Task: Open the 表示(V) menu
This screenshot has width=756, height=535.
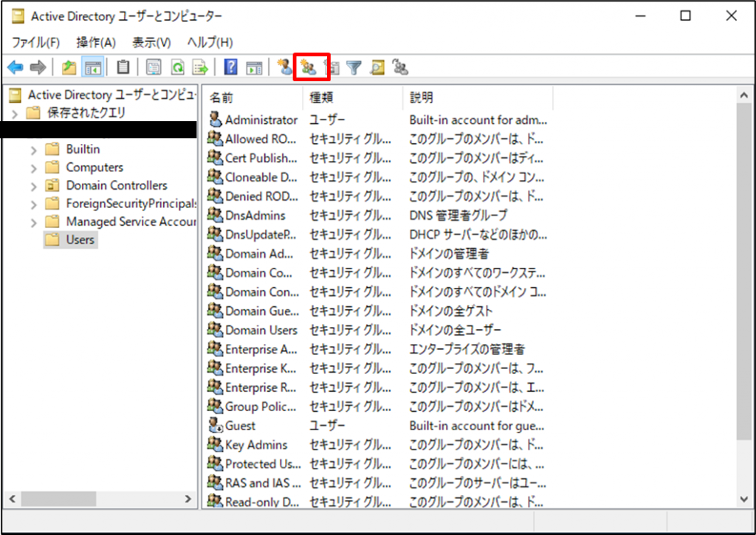Action: 151,42
